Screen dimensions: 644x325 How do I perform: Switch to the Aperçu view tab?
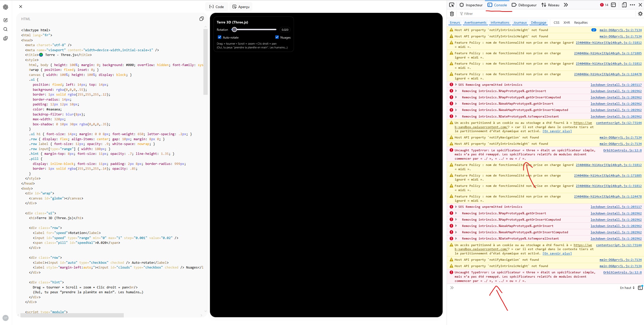[x=241, y=7]
